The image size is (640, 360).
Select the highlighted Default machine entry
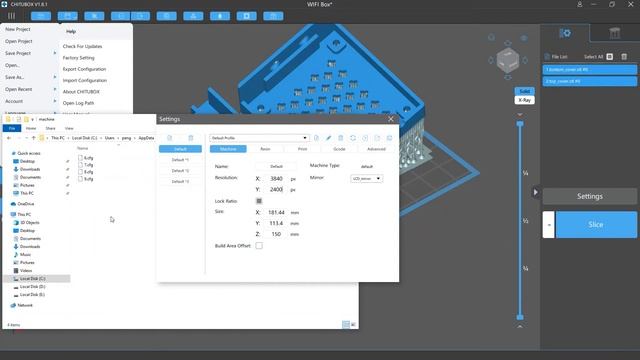(180, 149)
